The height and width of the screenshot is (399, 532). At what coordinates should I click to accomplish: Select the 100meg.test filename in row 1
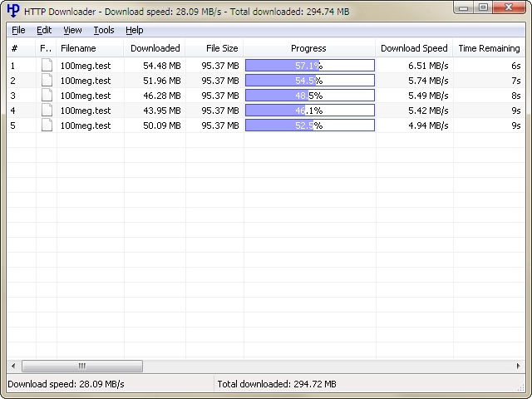pyautogui.click(x=86, y=66)
